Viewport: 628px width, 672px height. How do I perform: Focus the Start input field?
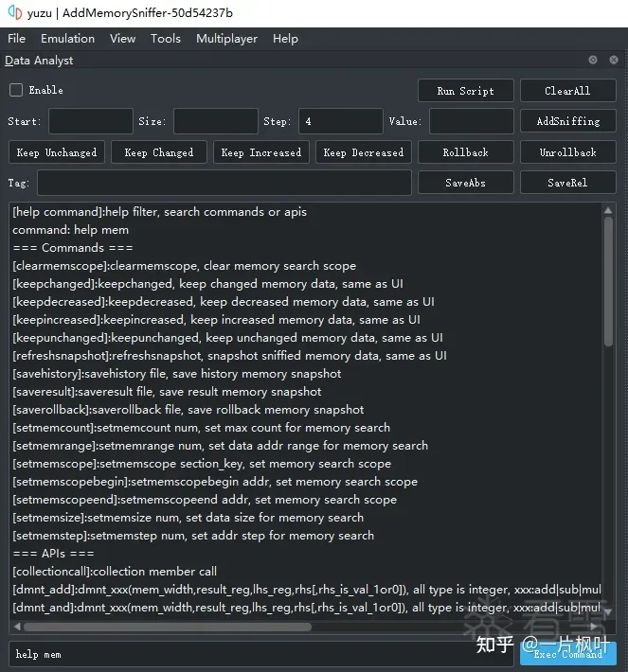[x=91, y=121]
